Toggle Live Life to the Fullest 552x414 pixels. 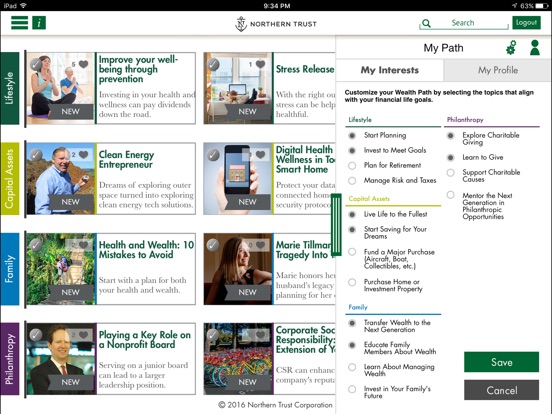click(352, 214)
